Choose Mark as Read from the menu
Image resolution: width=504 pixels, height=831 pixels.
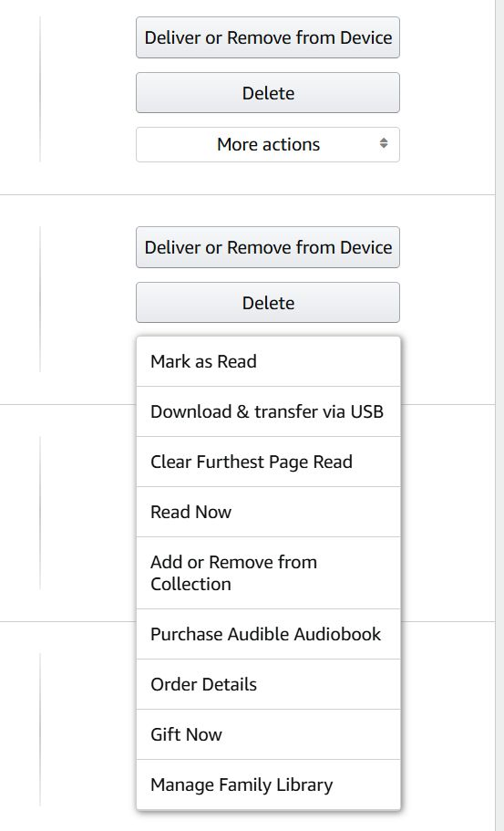pyautogui.click(x=269, y=361)
